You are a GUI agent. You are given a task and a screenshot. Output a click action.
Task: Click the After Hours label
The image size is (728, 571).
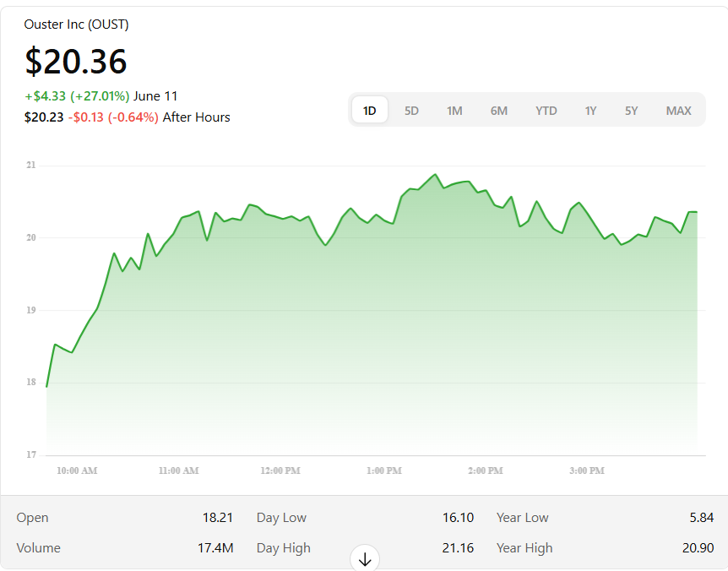click(197, 117)
